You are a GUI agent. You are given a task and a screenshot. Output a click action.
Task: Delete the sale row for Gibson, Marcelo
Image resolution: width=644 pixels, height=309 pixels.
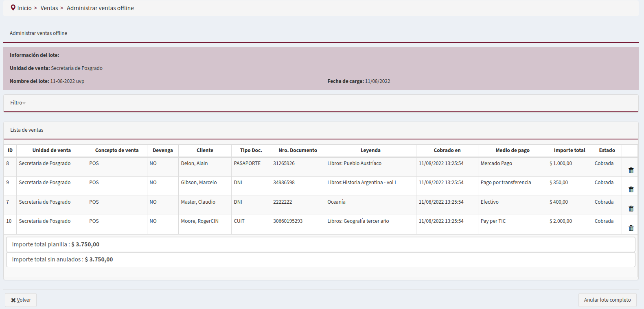(631, 189)
